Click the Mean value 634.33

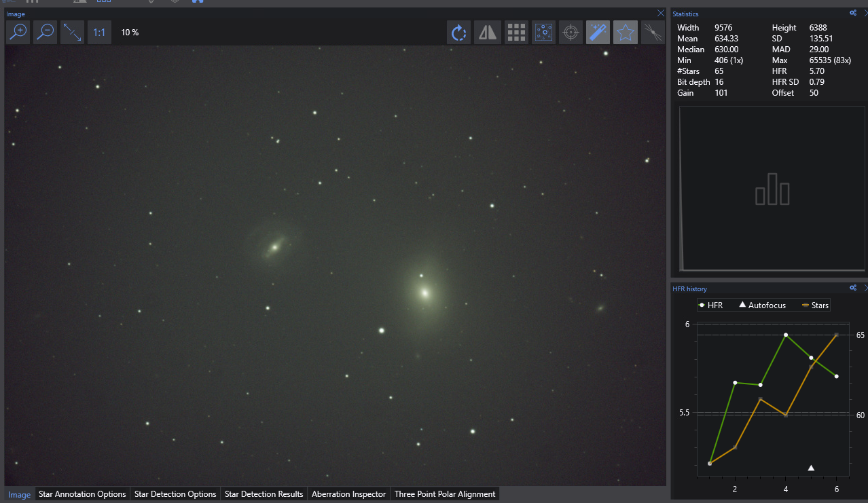[726, 39]
